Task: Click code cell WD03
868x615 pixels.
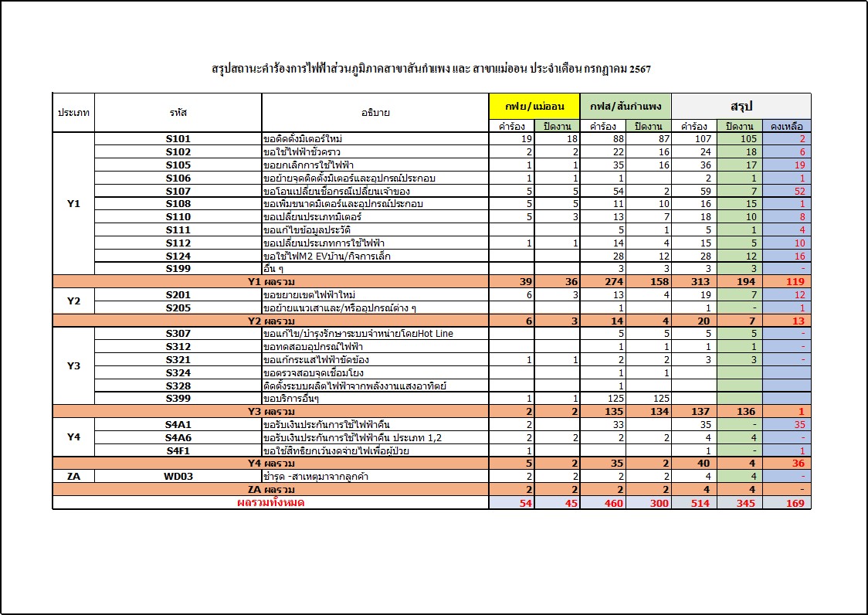Action: click(x=178, y=477)
